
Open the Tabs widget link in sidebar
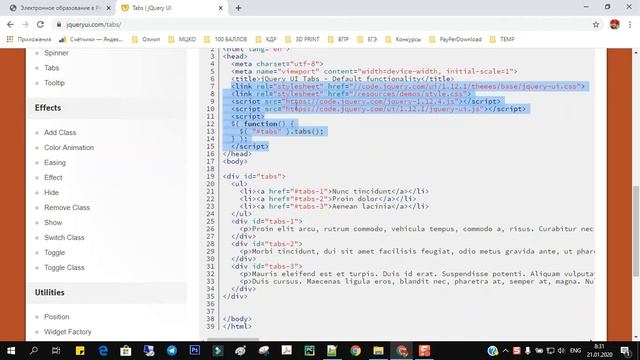click(x=51, y=68)
